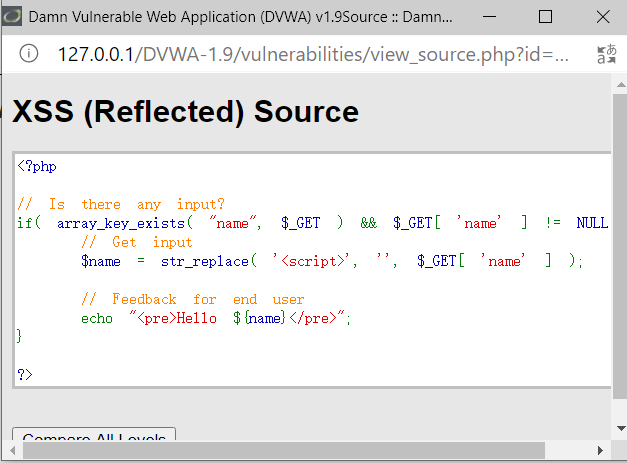Maximize the browser window

[x=545, y=17]
